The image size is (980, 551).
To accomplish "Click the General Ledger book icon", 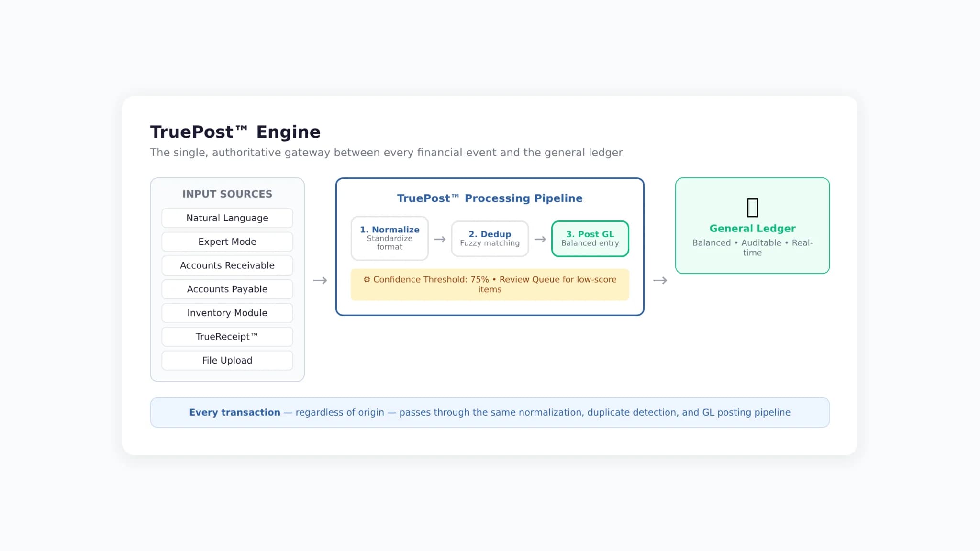I will (752, 208).
